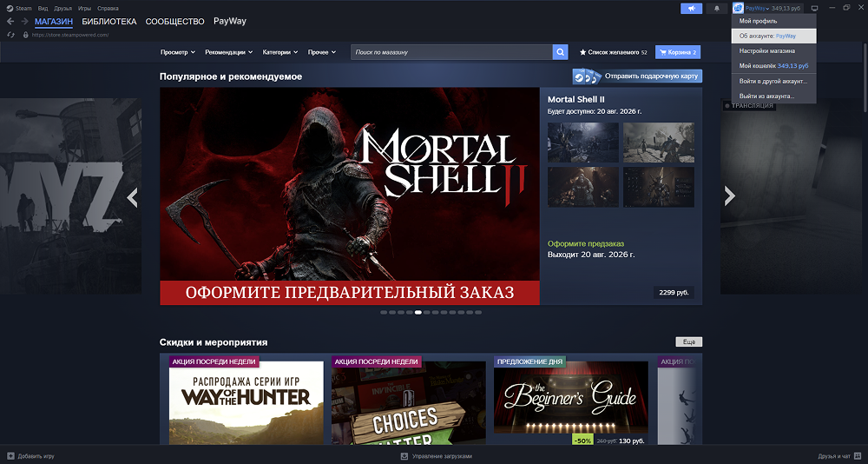Click Добавить игру in footer
The width and height of the screenshot is (868, 464).
tap(30, 456)
